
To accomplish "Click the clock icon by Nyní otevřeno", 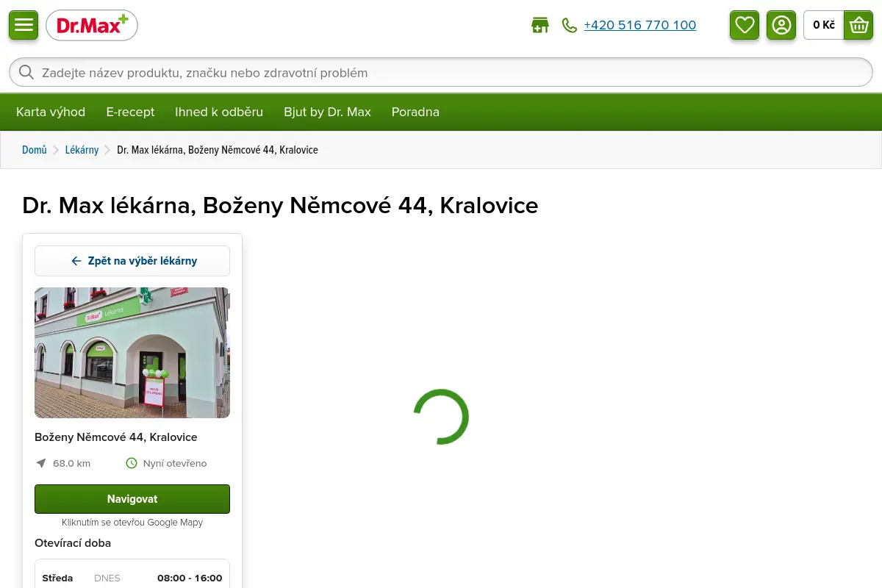I will [132, 463].
